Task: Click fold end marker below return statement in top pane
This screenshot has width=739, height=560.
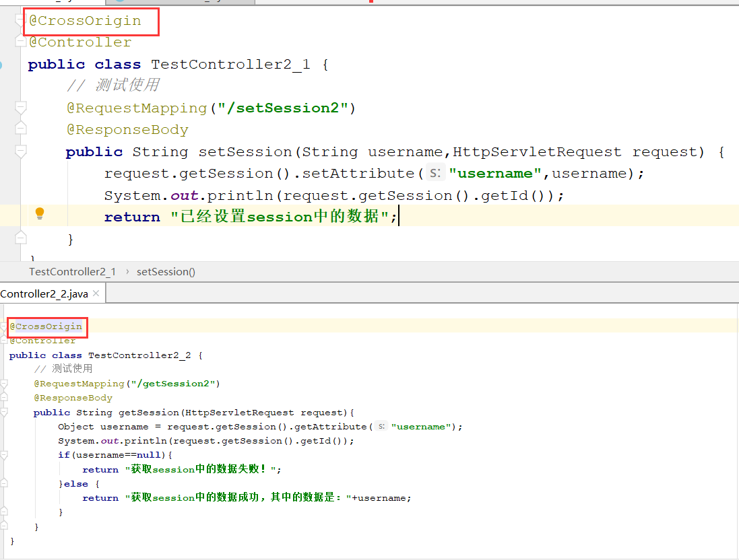Action: tap(20, 238)
